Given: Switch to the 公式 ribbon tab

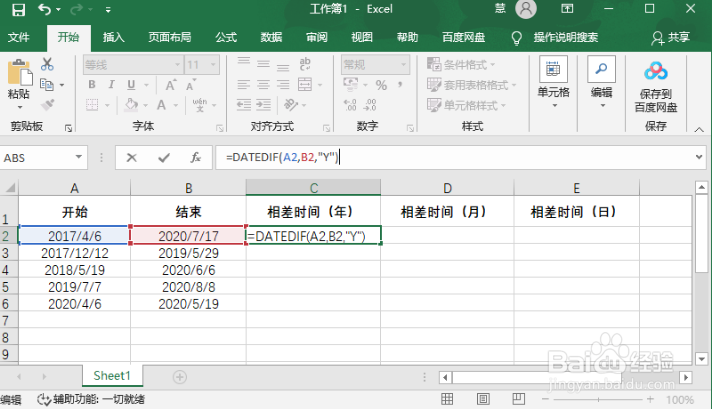Looking at the screenshot, I should (226, 37).
